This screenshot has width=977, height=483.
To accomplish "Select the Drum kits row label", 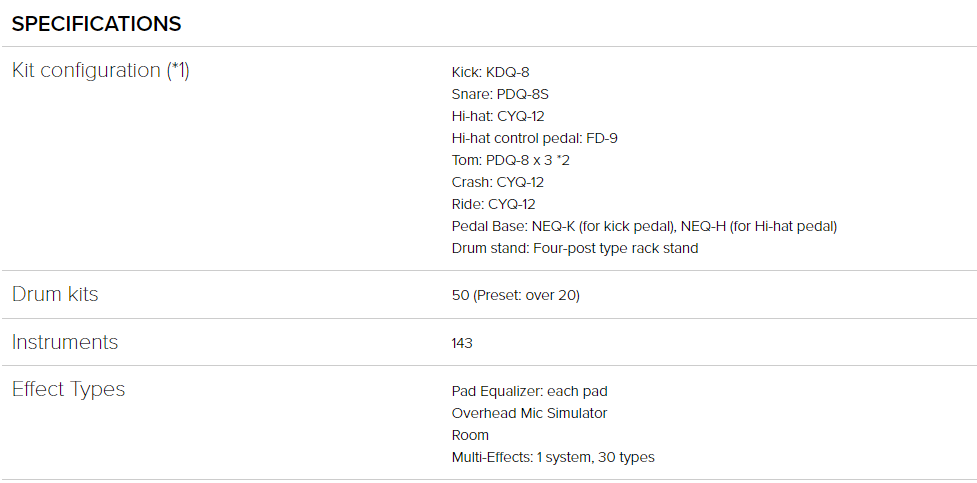I will [55, 295].
